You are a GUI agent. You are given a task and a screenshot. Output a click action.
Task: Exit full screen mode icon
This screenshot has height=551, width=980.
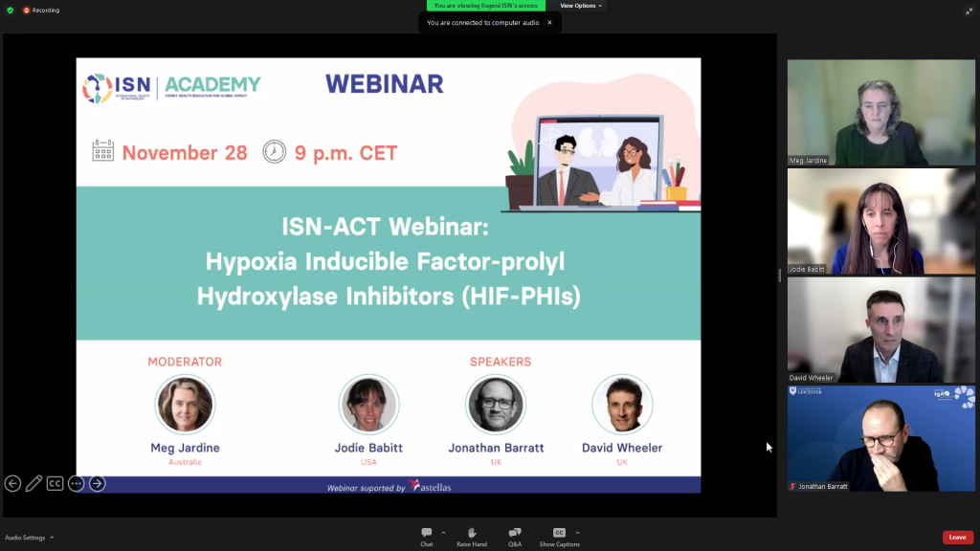coord(969,11)
